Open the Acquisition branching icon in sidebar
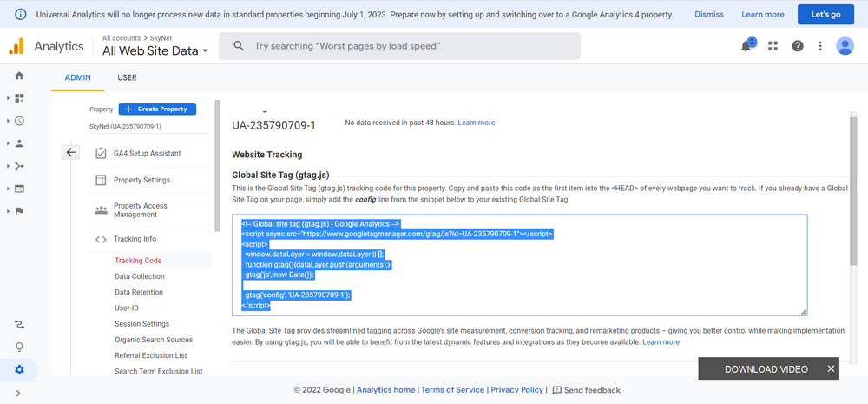Viewport: 868px width, 404px height. [x=19, y=166]
